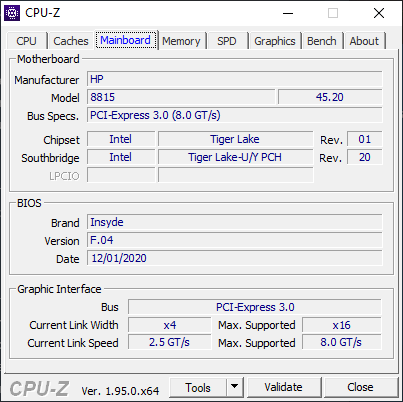
Task: Select the Manufacturer field showing HP
Action: point(235,79)
